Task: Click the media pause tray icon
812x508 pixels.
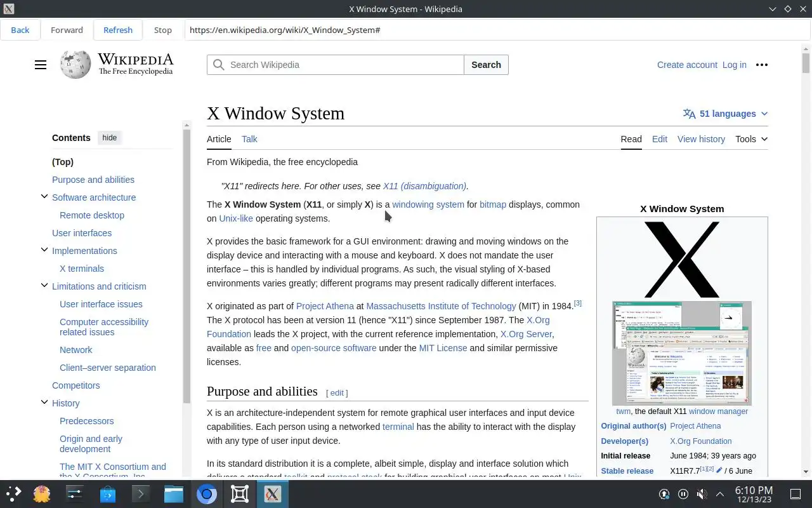Action: coord(683,493)
